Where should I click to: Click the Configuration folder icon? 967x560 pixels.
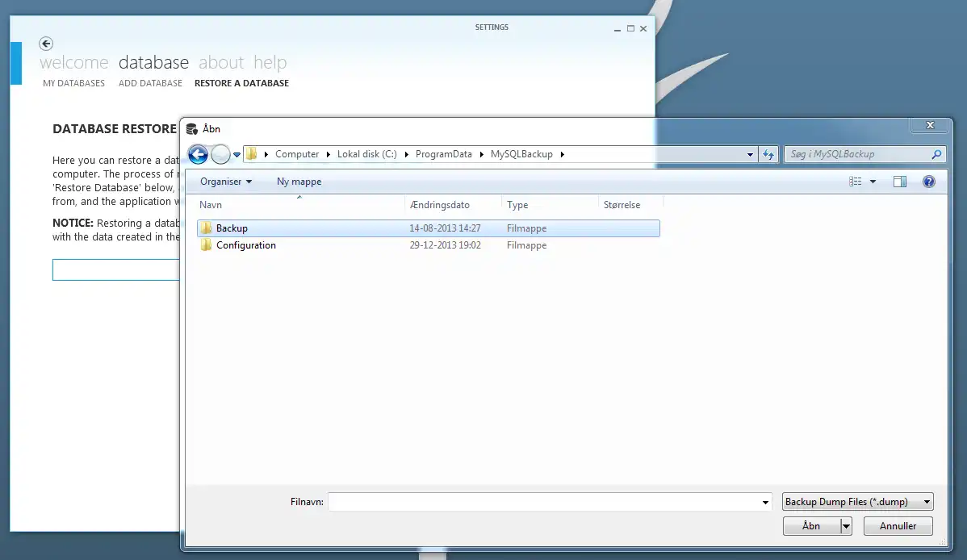click(x=206, y=244)
